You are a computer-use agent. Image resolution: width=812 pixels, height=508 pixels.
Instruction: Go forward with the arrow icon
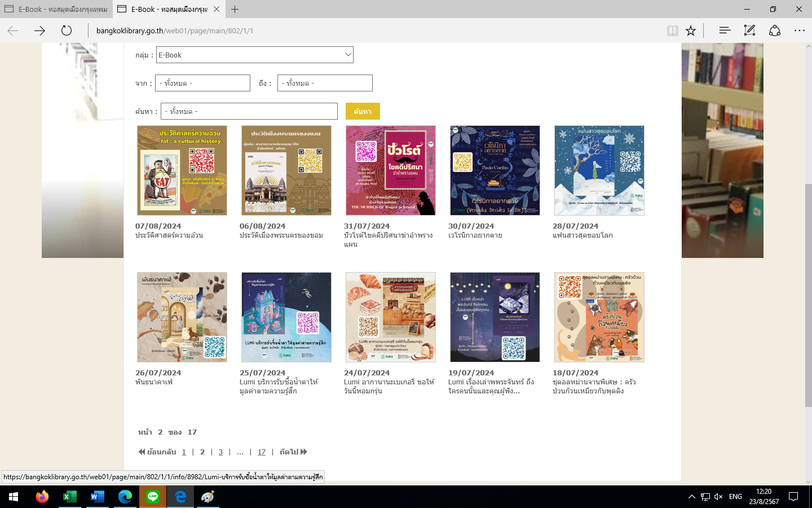pyautogui.click(x=39, y=30)
